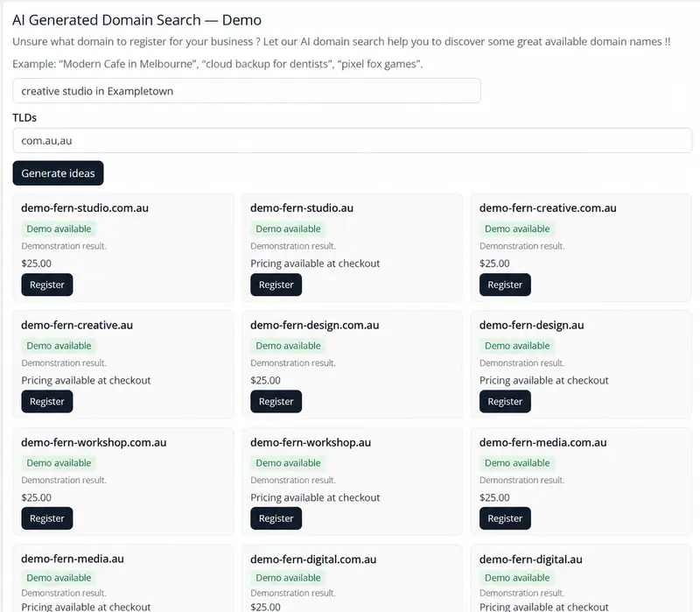Screen dimensions: 700x612
Task: Select the demo-fern-workshop.com.au domain name
Action: pos(94,442)
